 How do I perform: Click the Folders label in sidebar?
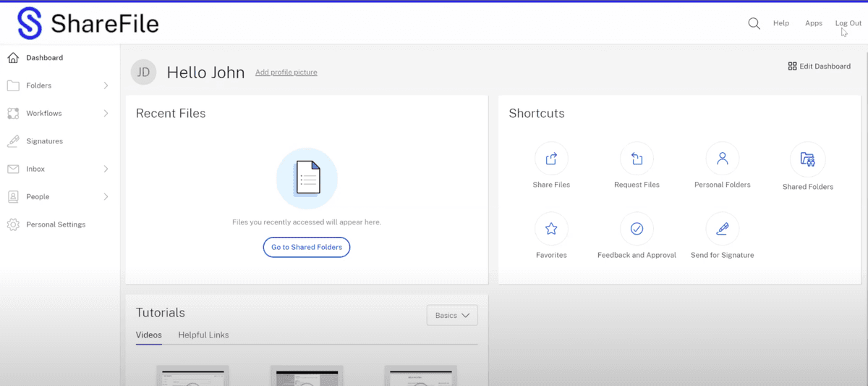click(x=39, y=85)
